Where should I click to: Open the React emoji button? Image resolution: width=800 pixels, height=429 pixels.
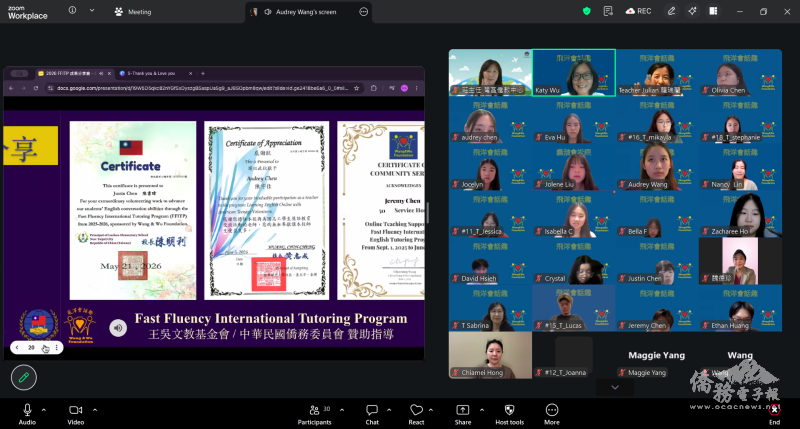point(416,414)
